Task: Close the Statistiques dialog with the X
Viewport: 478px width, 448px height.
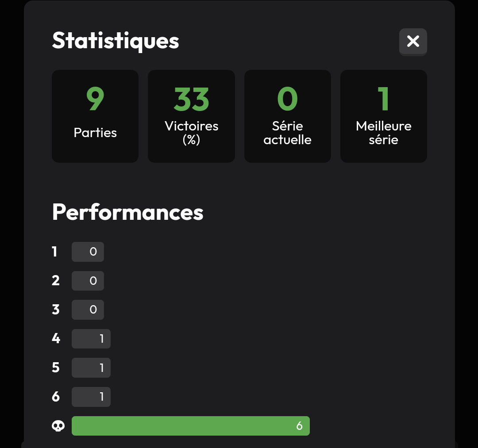Action: point(413,42)
